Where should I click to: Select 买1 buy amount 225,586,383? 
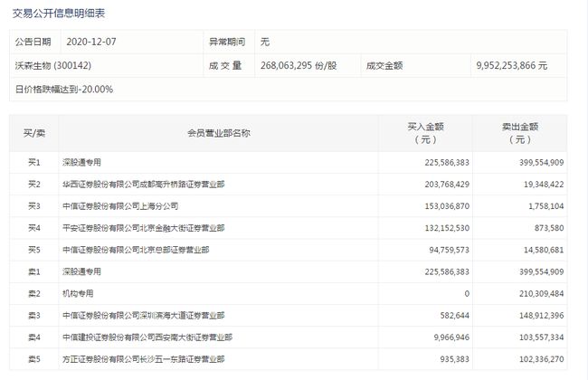click(447, 163)
